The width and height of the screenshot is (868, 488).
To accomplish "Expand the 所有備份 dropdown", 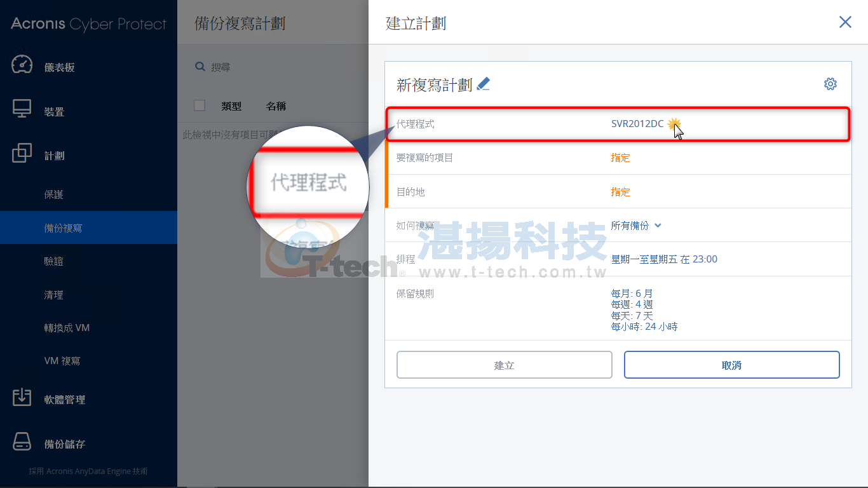I will pos(636,226).
